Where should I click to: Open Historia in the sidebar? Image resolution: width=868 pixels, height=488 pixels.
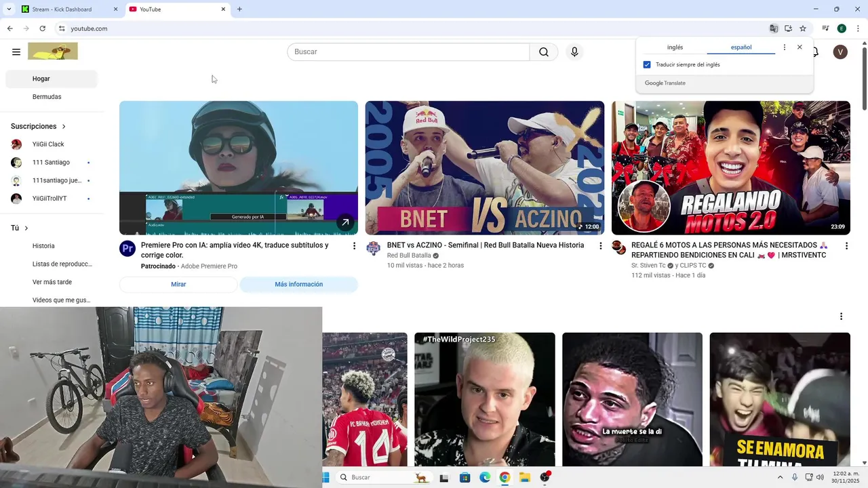52,246
